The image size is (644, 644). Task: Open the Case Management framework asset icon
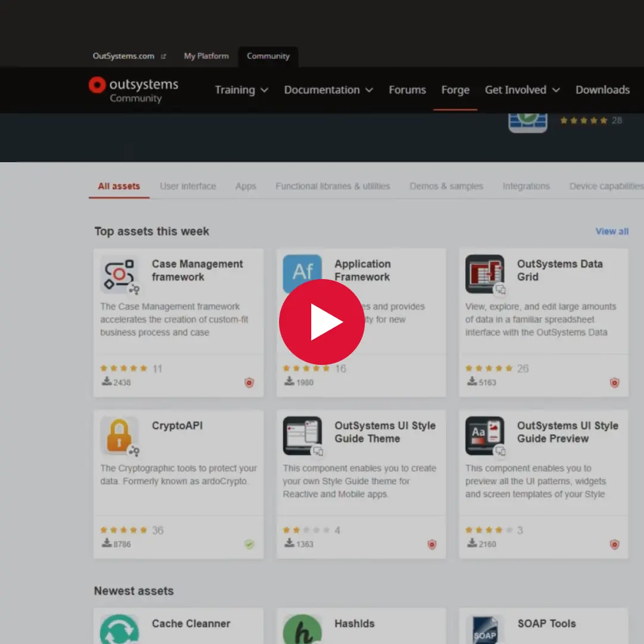coord(120,274)
